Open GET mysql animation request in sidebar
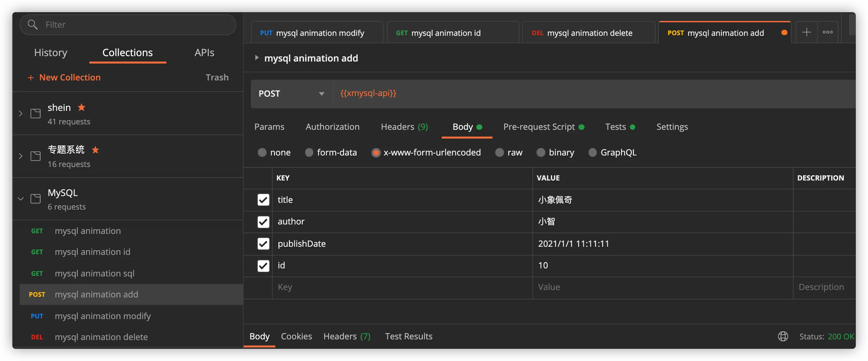The height and width of the screenshot is (361, 868). (x=131, y=231)
